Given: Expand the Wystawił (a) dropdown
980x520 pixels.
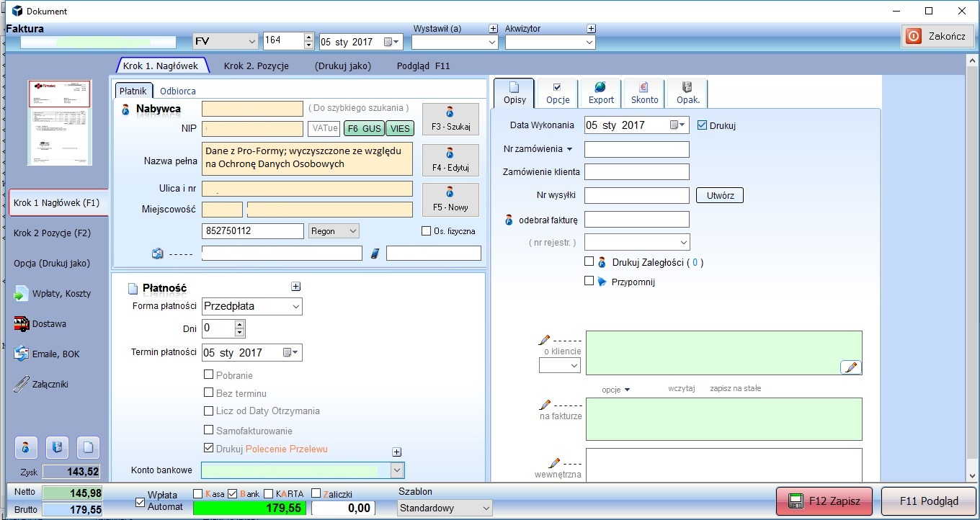Looking at the screenshot, I should point(492,42).
